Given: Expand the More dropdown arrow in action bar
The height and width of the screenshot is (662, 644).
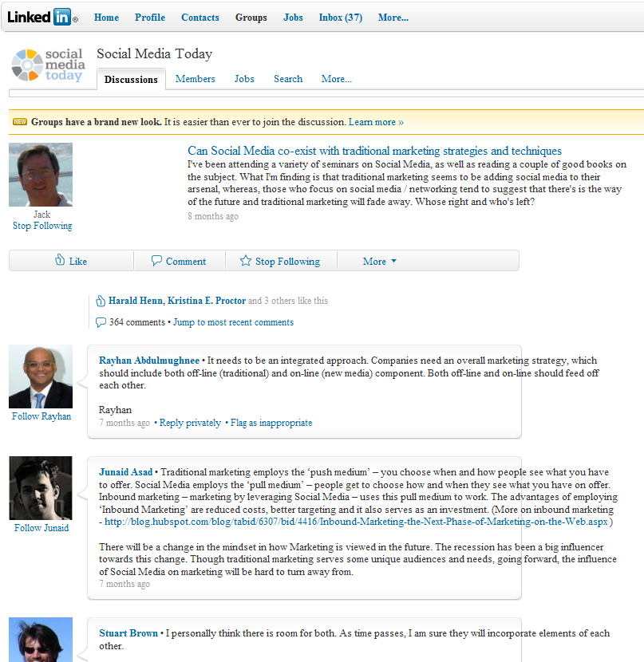Looking at the screenshot, I should point(393,261).
